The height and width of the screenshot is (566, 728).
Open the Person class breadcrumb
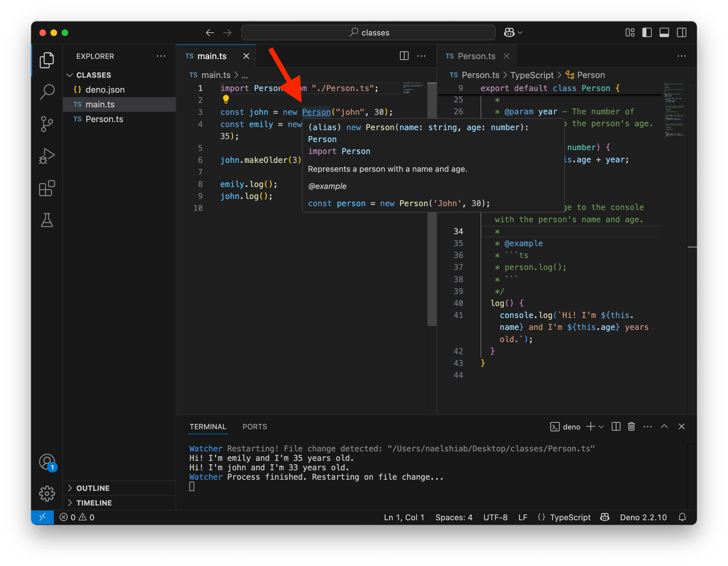click(585, 75)
